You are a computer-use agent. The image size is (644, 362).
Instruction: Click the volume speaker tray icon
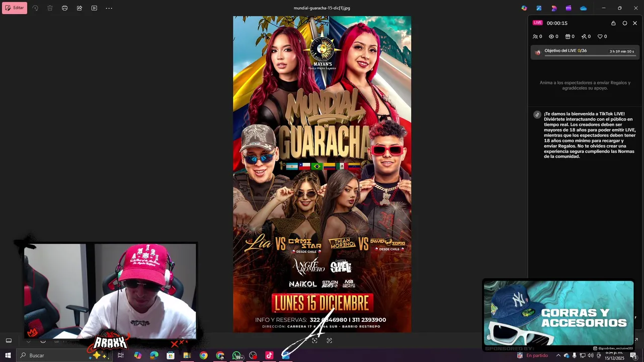pyautogui.click(x=590, y=355)
